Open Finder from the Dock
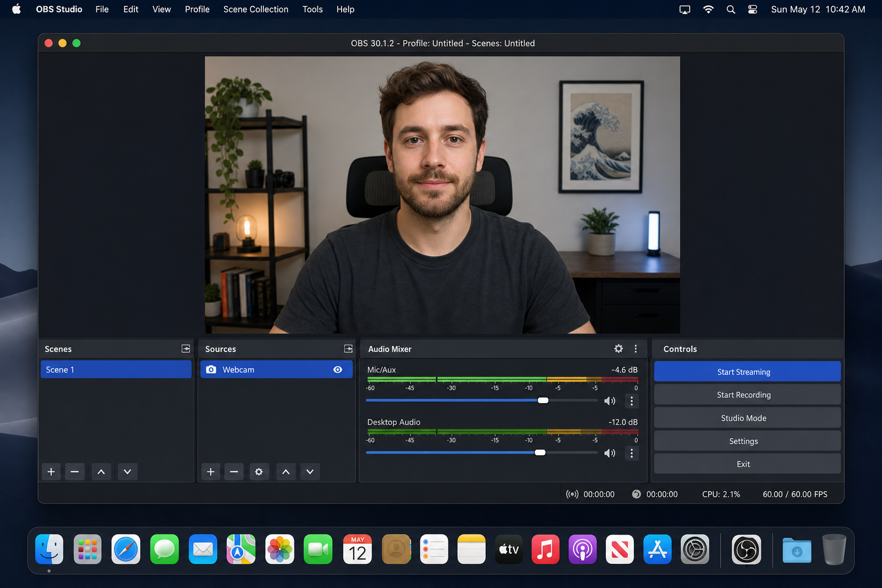This screenshot has height=588, width=882. [x=49, y=550]
